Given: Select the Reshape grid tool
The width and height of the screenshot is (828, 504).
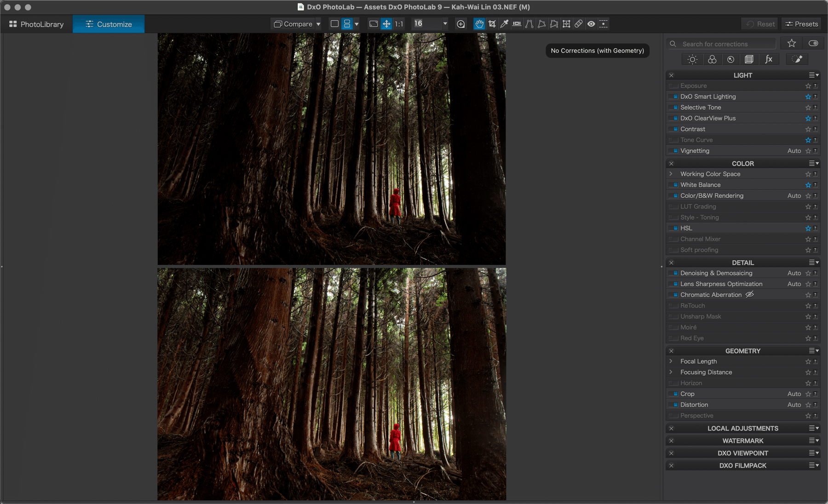Looking at the screenshot, I should click(x=566, y=24).
